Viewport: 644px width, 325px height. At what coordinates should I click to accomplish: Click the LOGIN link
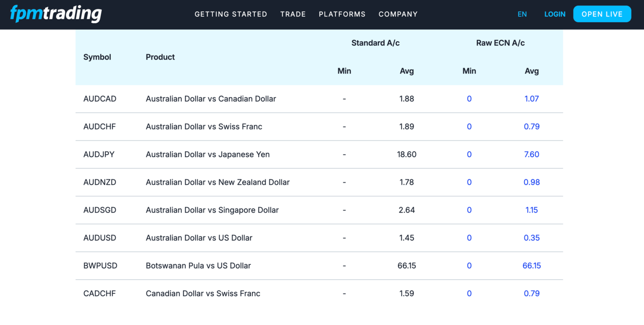pos(554,14)
